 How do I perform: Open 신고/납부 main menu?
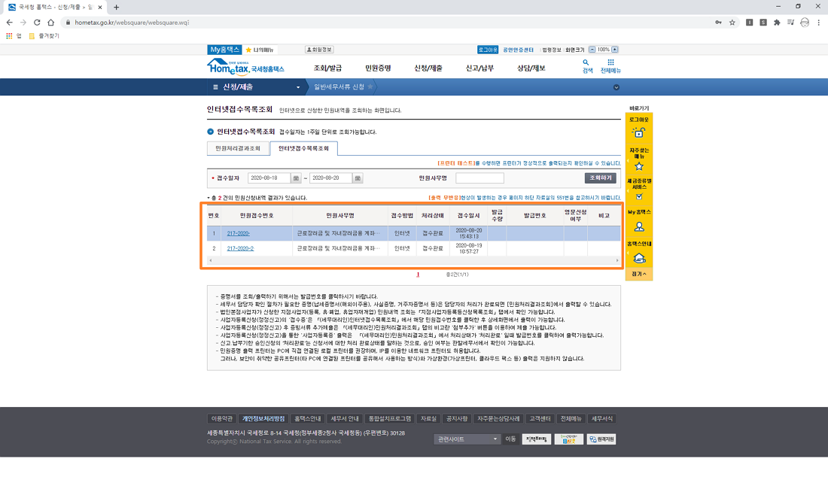point(479,68)
